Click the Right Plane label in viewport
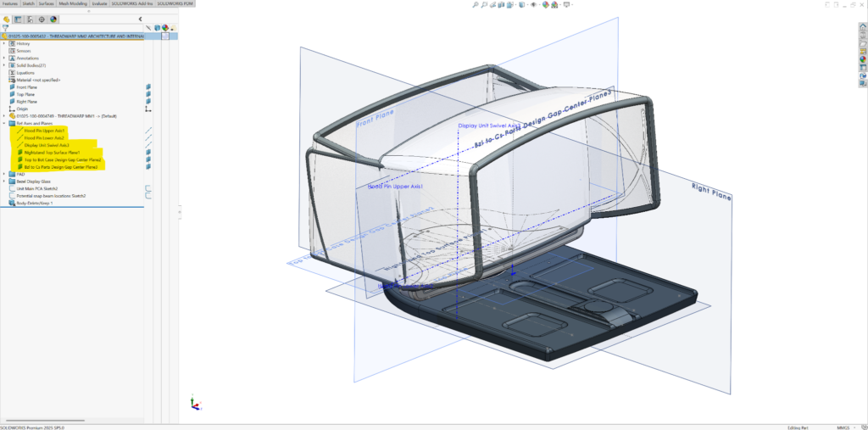Screen dimensions: 868x430 711,191
